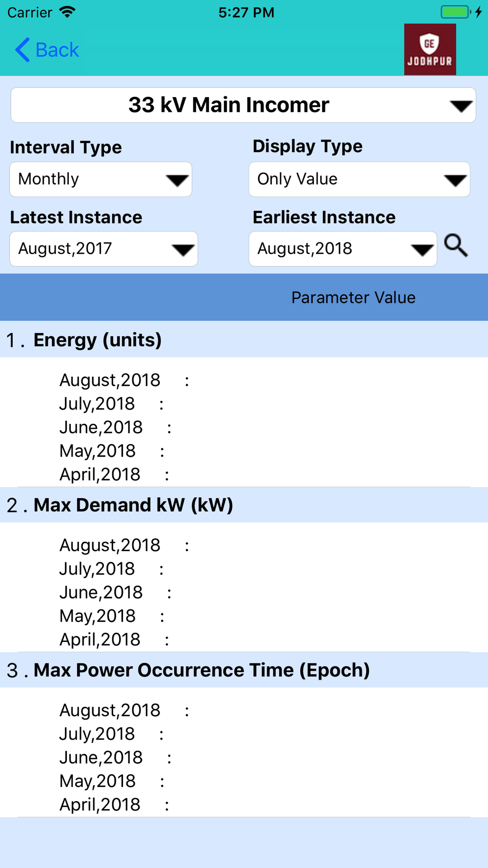Viewport: 488px width, 868px height.
Task: Tap the GE Jodhpur logo
Action: point(430,49)
